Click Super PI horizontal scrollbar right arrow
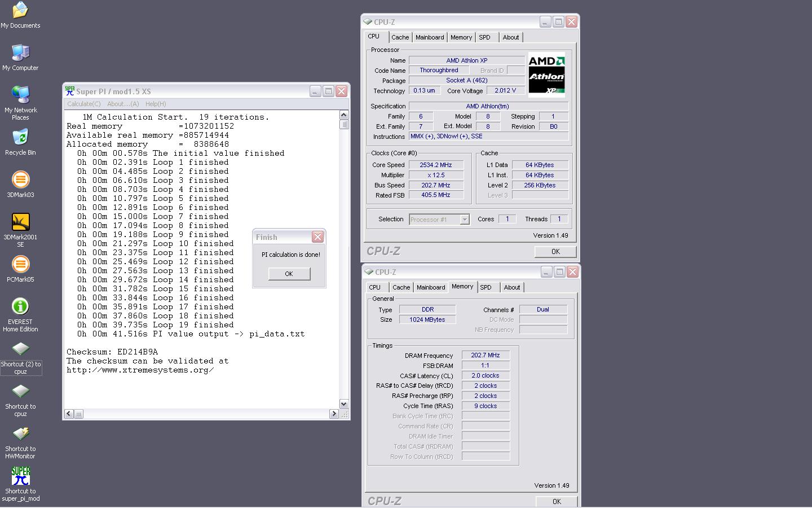This screenshot has width=812, height=508. coord(334,414)
